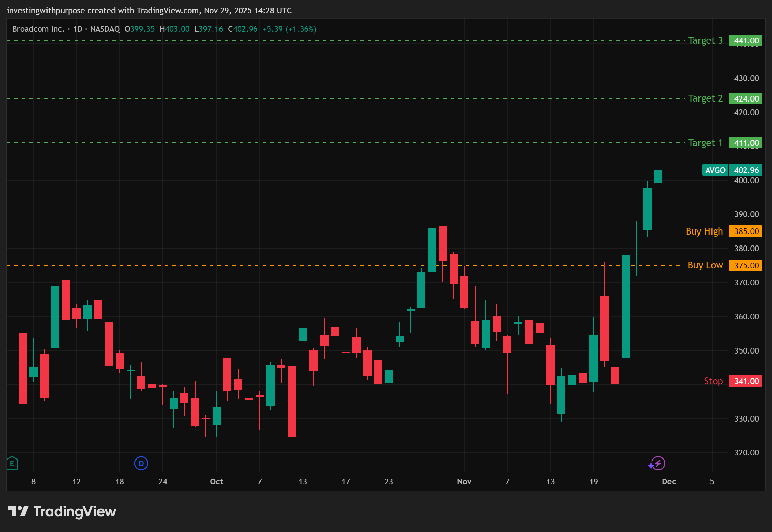Select the Stop line label

point(713,381)
